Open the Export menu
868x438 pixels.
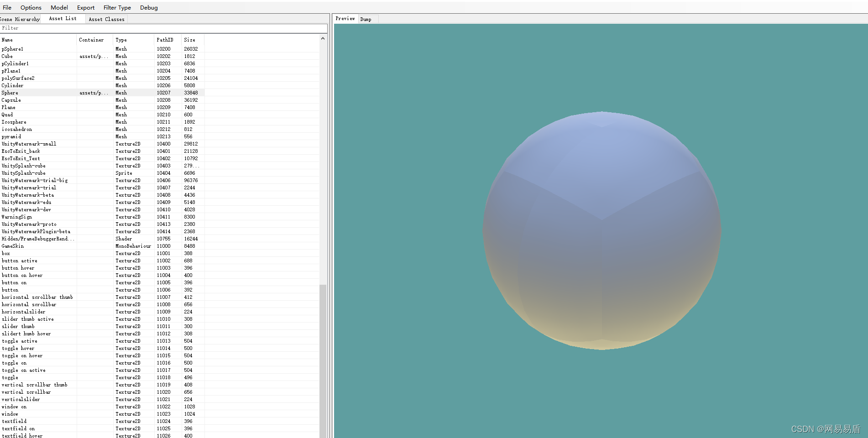pos(86,7)
